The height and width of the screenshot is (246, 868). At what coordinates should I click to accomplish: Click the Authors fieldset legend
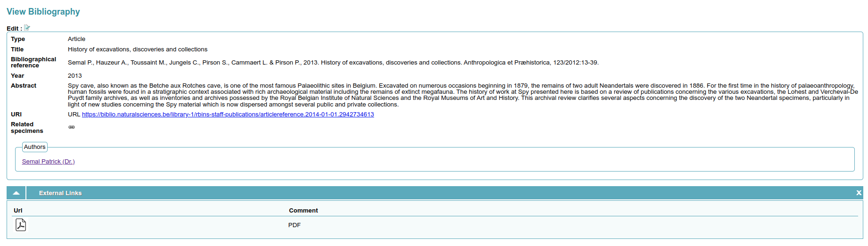[x=35, y=147]
